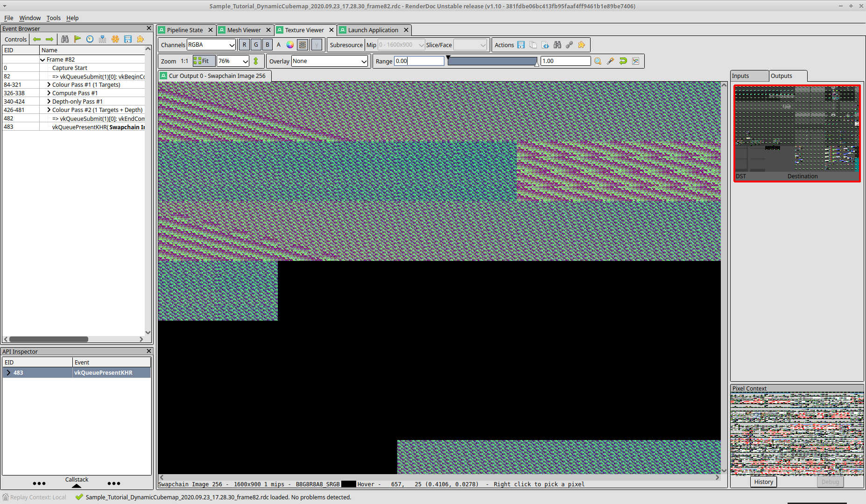Click the History button in Pixel Context

(763, 482)
